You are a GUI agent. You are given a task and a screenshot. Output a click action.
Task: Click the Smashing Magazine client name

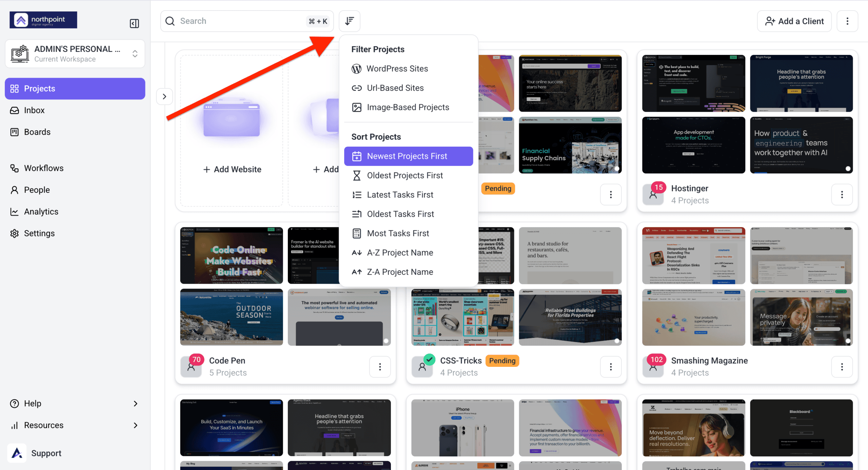click(x=709, y=360)
